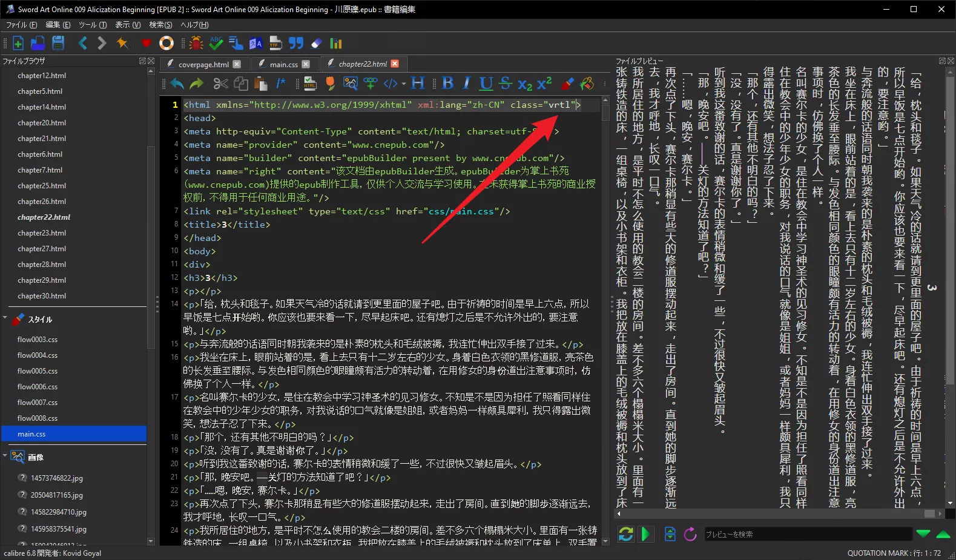This screenshot has height=560, width=956.
Task: Click the scissors cut icon
Action: point(220,84)
